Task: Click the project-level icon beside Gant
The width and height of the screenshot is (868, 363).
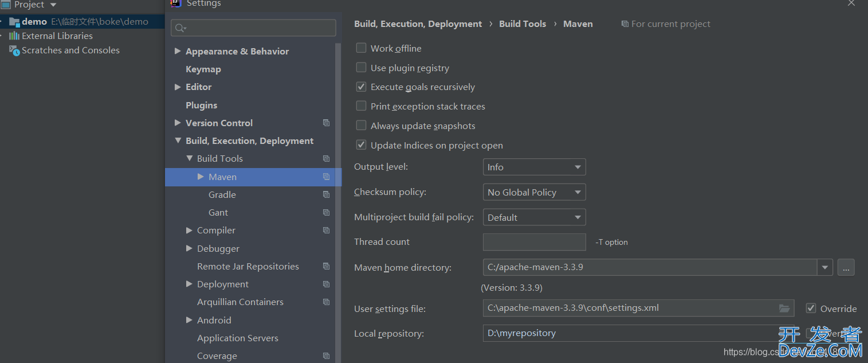Action: pyautogui.click(x=326, y=212)
